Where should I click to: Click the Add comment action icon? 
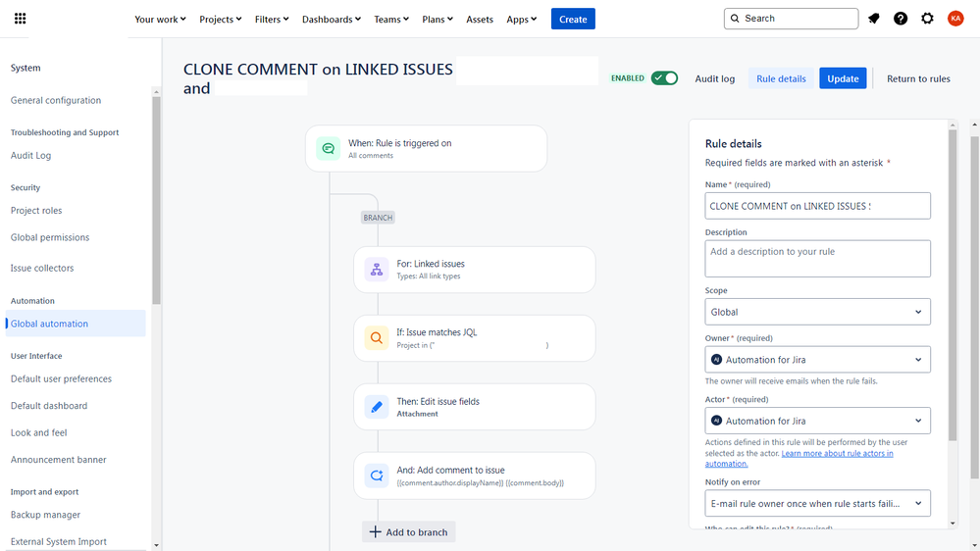click(x=377, y=476)
